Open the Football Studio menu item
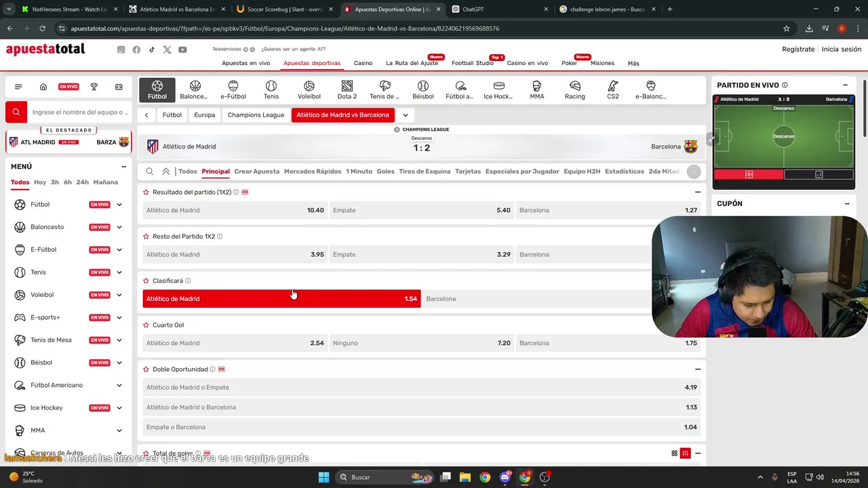The height and width of the screenshot is (488, 868). click(x=473, y=63)
